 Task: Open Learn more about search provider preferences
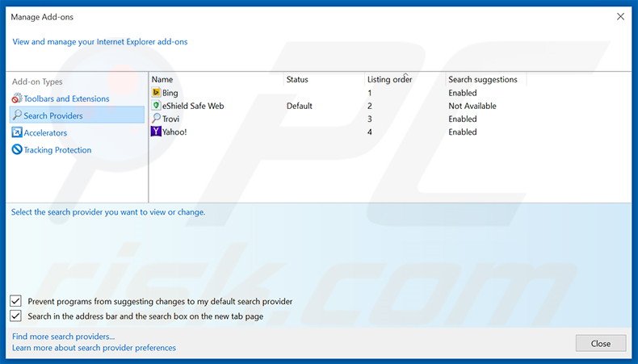(94, 348)
